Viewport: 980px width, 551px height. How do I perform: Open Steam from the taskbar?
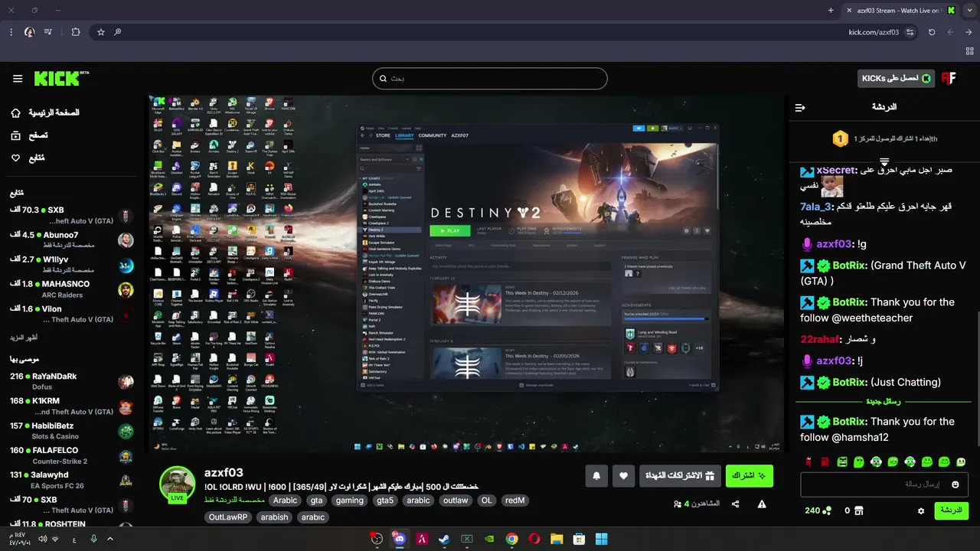point(444,539)
